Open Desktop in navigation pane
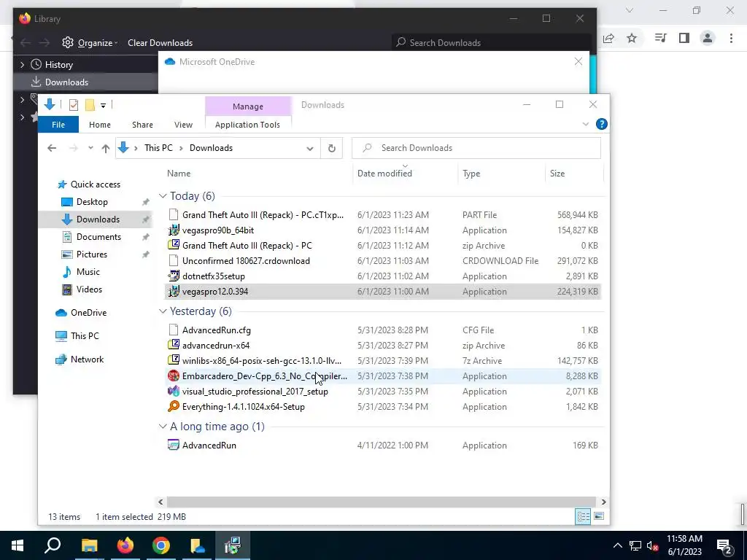This screenshot has height=560, width=747. [x=92, y=202]
